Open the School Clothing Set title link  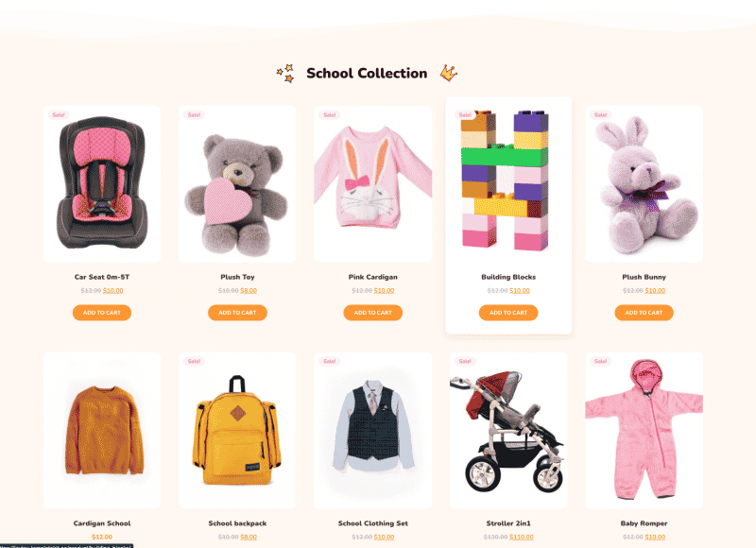pyautogui.click(x=372, y=523)
